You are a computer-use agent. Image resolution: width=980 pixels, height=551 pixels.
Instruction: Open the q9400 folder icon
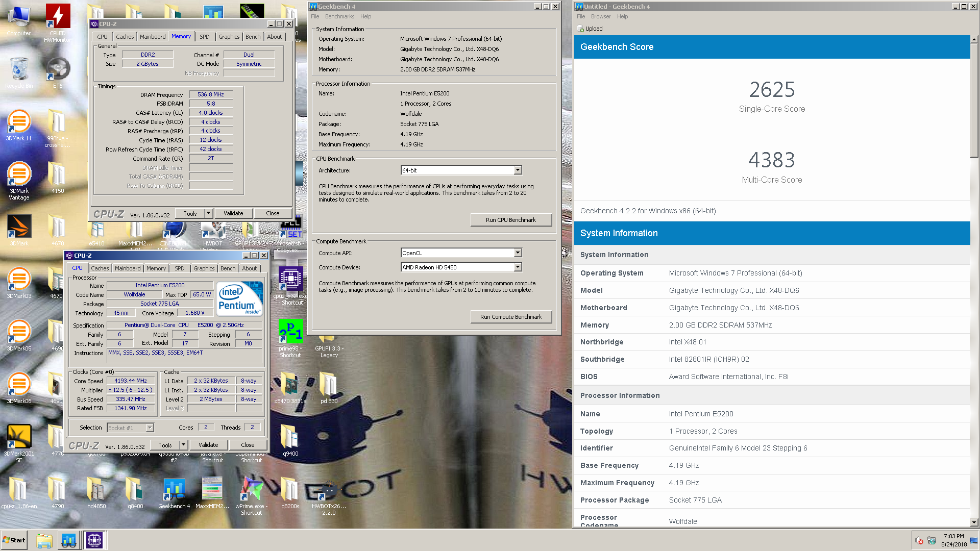290,440
